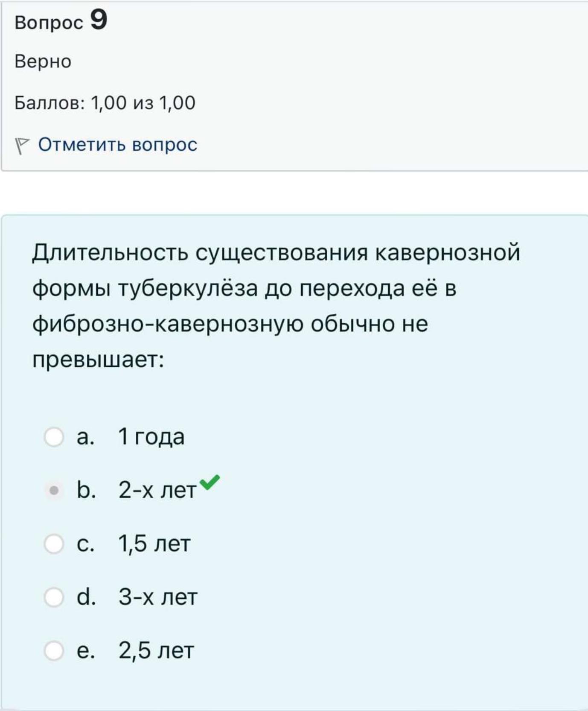
Task: Click the answer label 1,5 лет
Action: [x=154, y=544]
